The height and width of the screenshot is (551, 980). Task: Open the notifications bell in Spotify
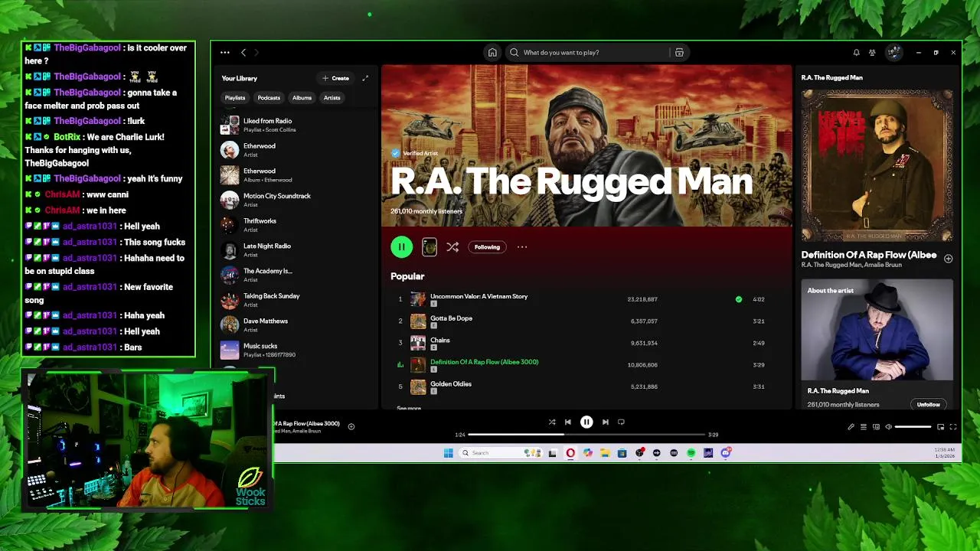point(856,53)
